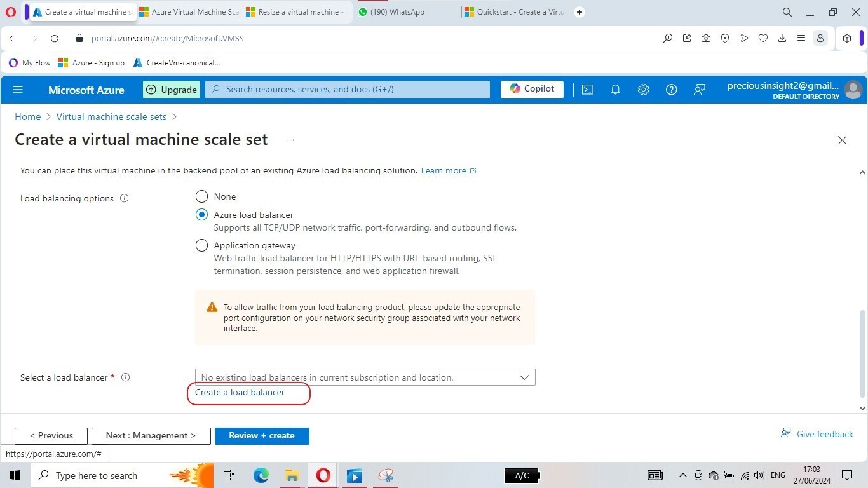The image size is (868, 488).
Task: Open the My Flow bookmark
Action: click(29, 63)
